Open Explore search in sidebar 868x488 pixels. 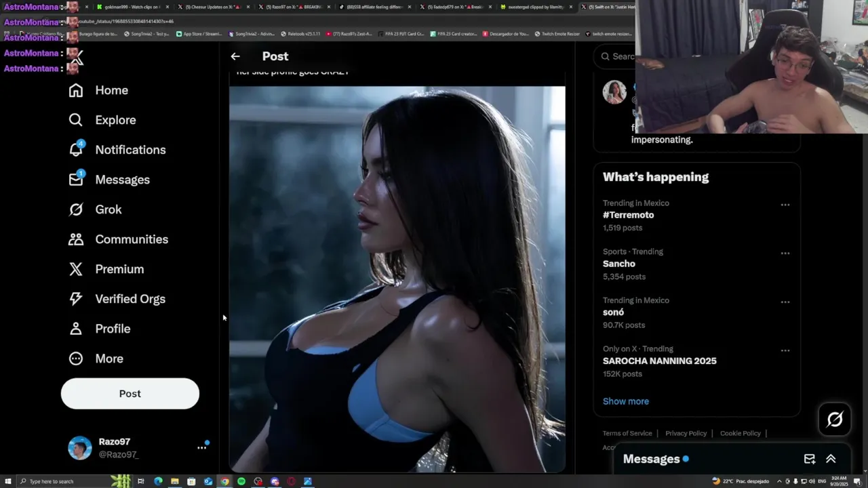point(102,120)
